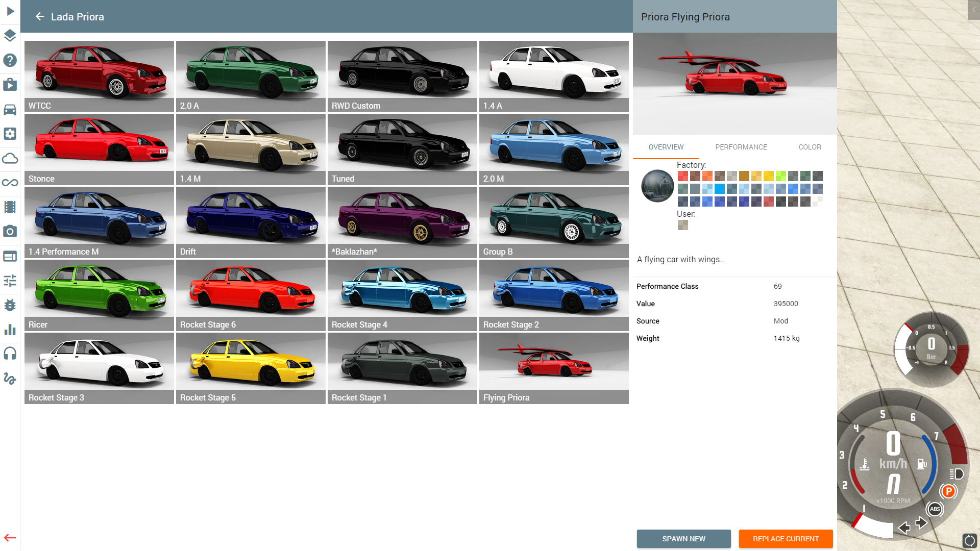Image resolution: width=980 pixels, height=551 pixels.
Task: Open the debug bug icon
Action: [10, 305]
